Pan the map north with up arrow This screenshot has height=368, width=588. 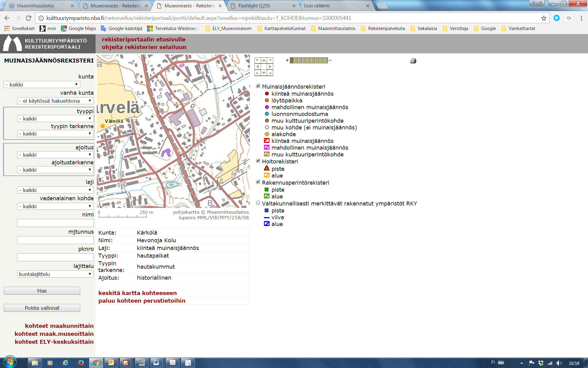(x=264, y=60)
